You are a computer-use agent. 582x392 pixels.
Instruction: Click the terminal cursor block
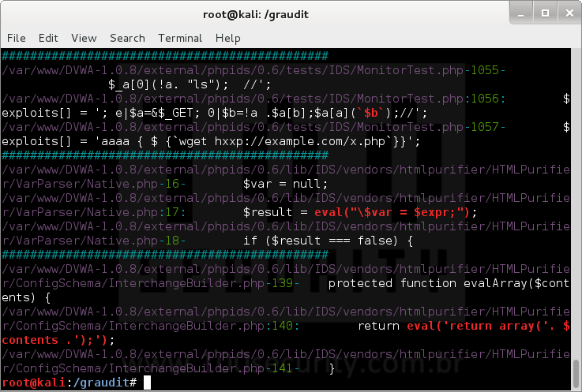click(148, 383)
